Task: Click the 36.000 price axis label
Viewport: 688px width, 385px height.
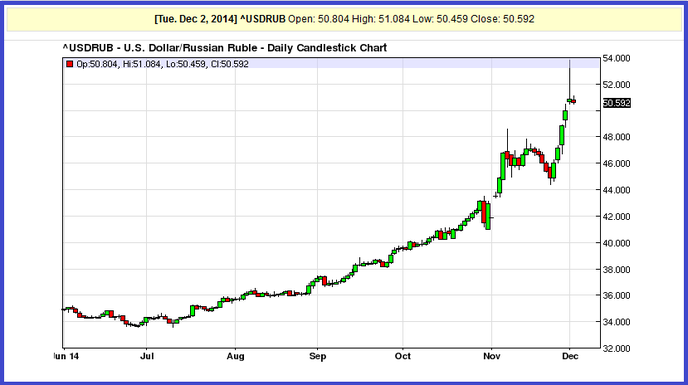Action: coord(616,295)
